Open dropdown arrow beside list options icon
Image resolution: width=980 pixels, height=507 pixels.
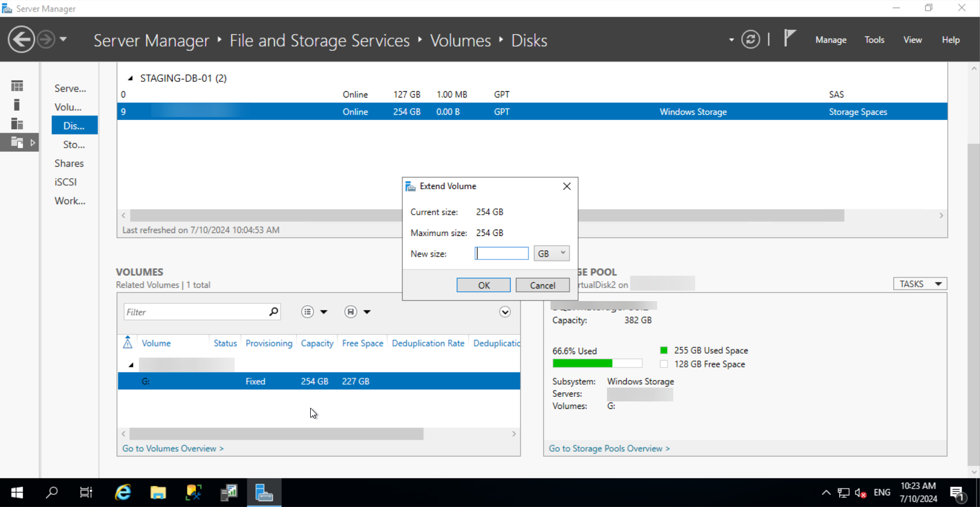[324, 312]
